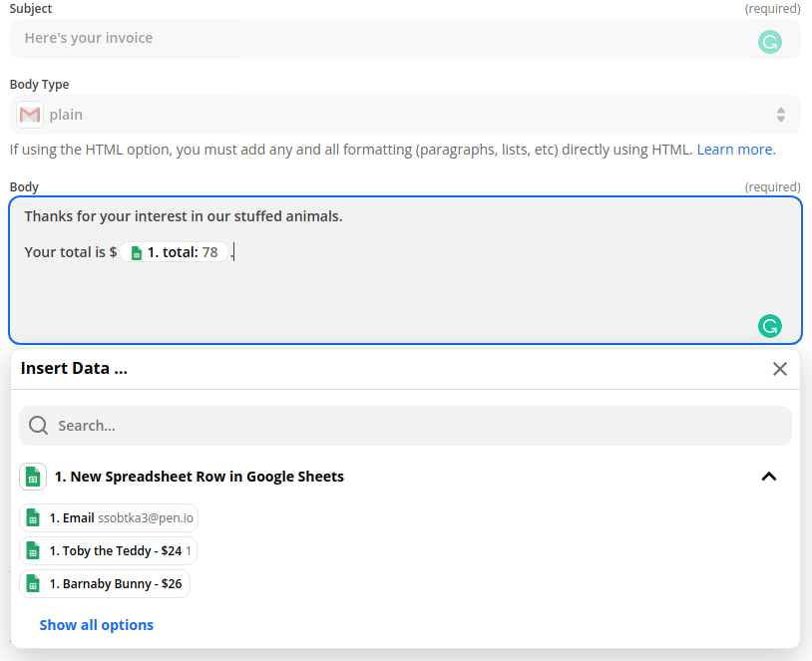
Task: Click Gmail icon in Body Type field
Action: (30, 115)
